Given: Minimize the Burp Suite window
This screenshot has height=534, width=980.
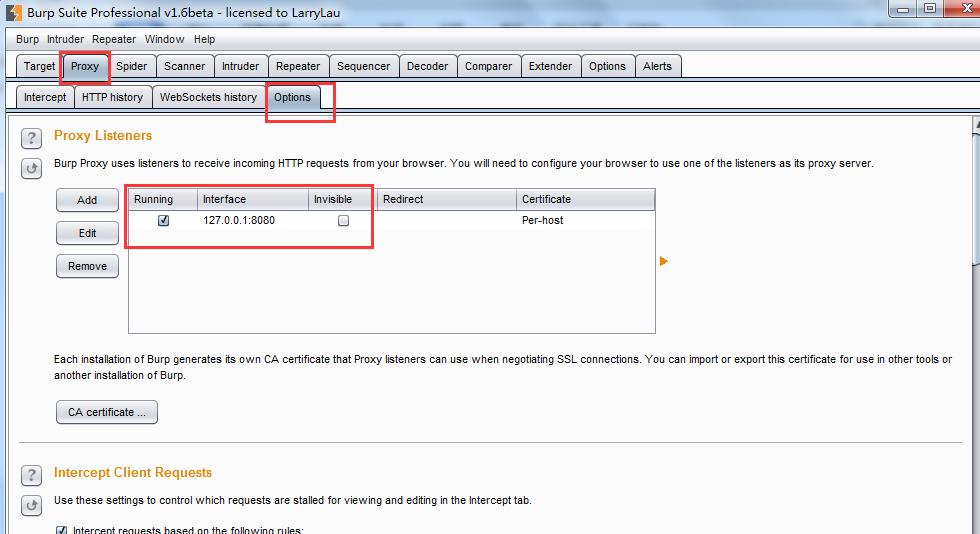Looking at the screenshot, I should tap(903, 9).
